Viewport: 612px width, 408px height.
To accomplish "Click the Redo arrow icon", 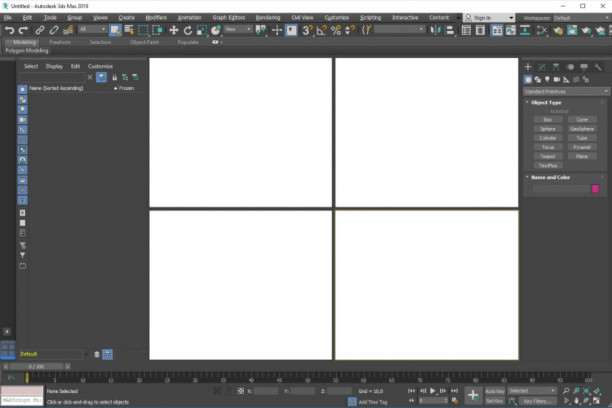I will (x=23, y=30).
